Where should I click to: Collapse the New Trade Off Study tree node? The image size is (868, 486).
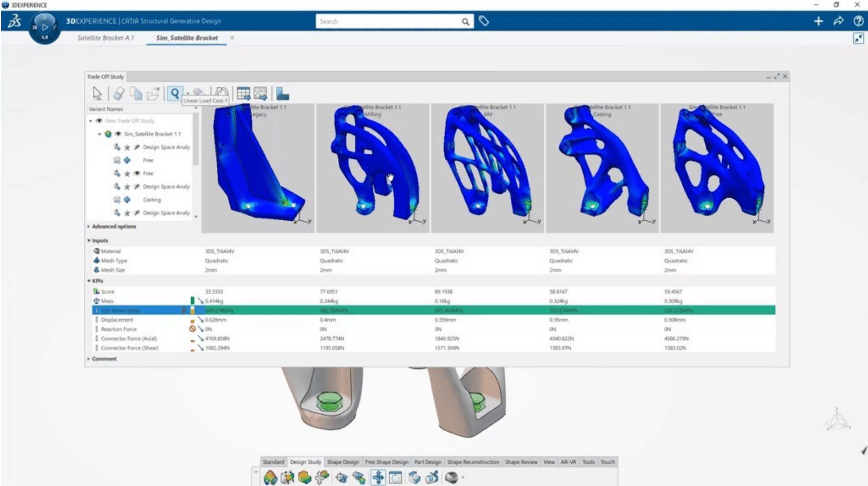(90, 121)
